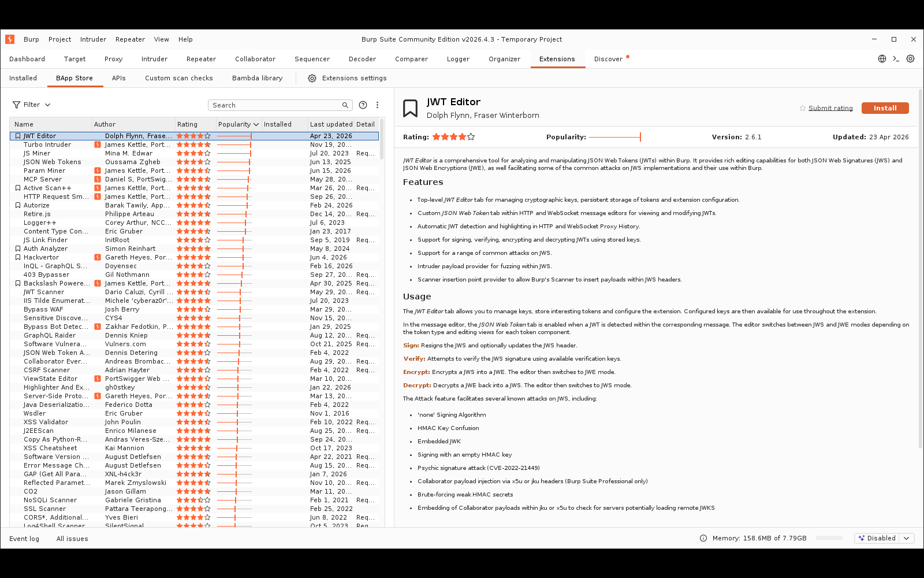Click the bookmark icon on Backslash Powered row

coord(18,283)
